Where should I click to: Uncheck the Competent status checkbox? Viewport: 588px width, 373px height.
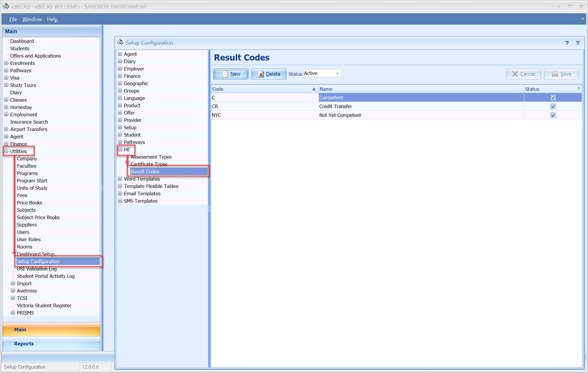(553, 98)
